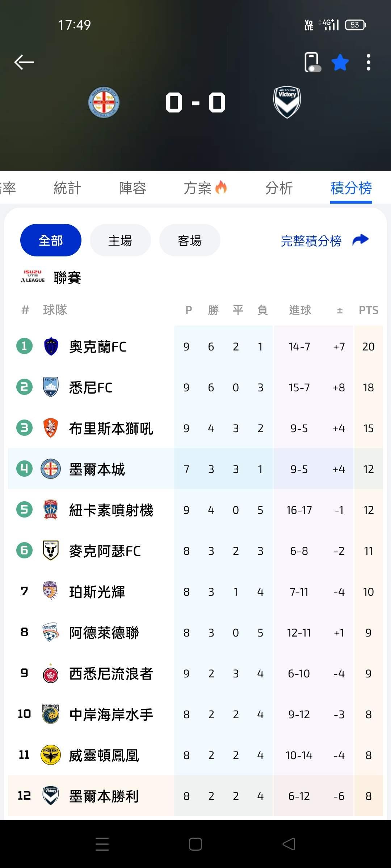This screenshot has height=868, width=391.
Task: Tap the Sydney FC team crest
Action: (51, 387)
